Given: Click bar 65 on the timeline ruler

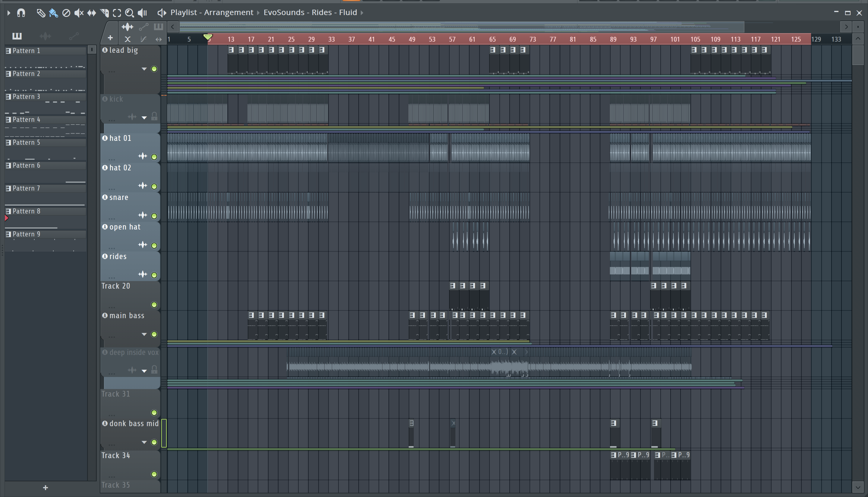Looking at the screenshot, I should tap(492, 39).
